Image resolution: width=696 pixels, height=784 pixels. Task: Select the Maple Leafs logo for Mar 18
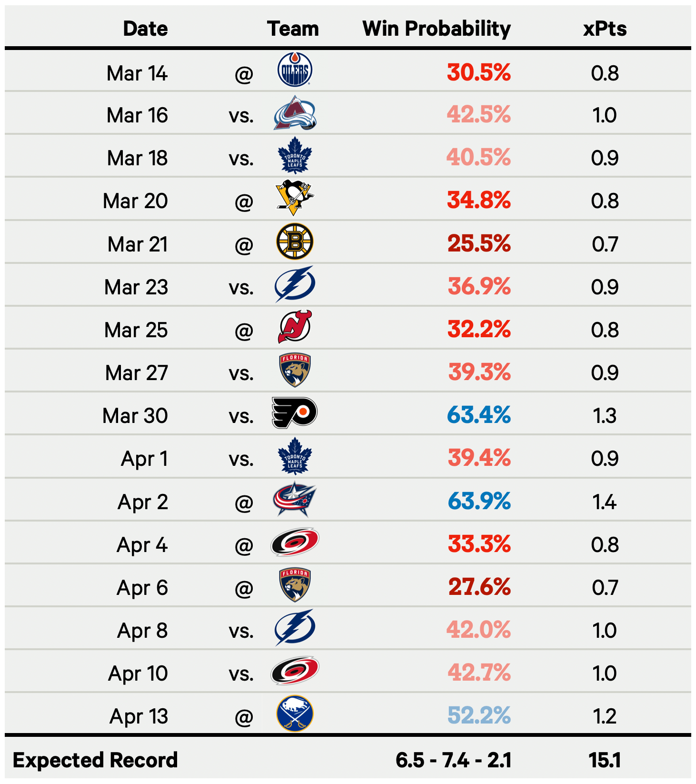click(295, 156)
